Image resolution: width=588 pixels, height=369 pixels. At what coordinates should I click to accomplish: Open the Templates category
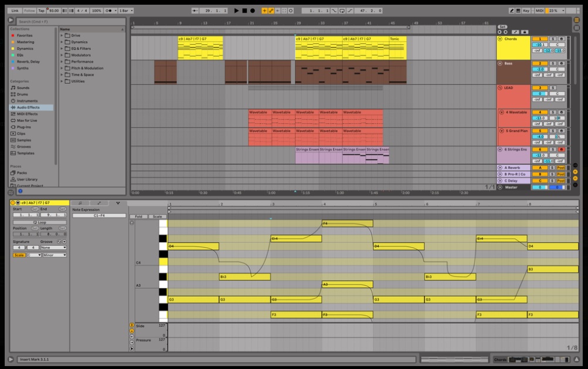(x=25, y=153)
